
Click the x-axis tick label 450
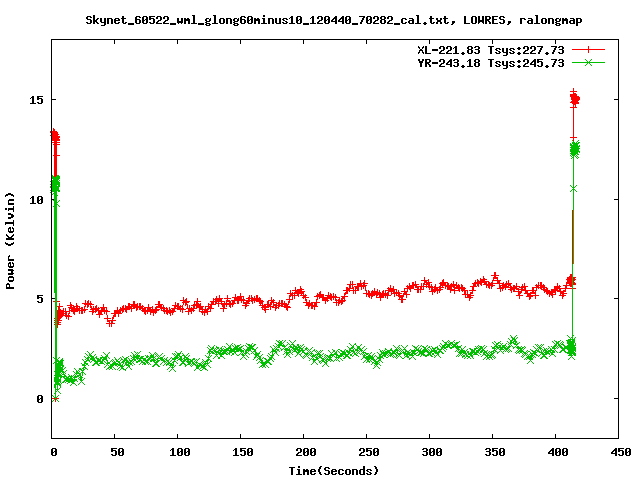tap(621, 452)
